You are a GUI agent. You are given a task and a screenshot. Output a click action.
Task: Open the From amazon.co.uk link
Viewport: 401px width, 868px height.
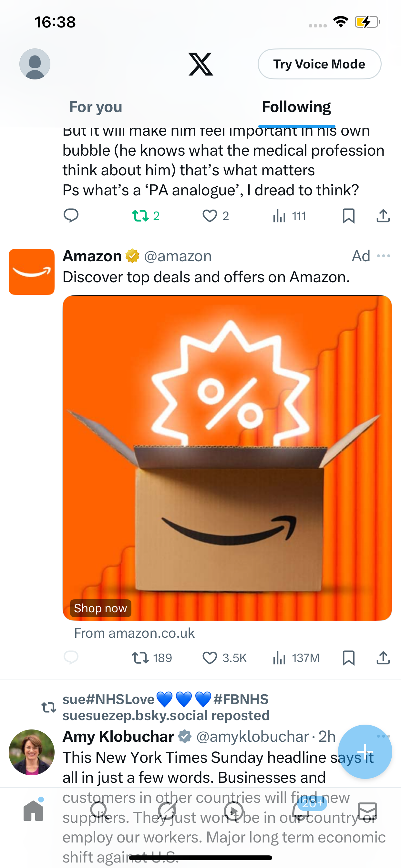(x=134, y=633)
